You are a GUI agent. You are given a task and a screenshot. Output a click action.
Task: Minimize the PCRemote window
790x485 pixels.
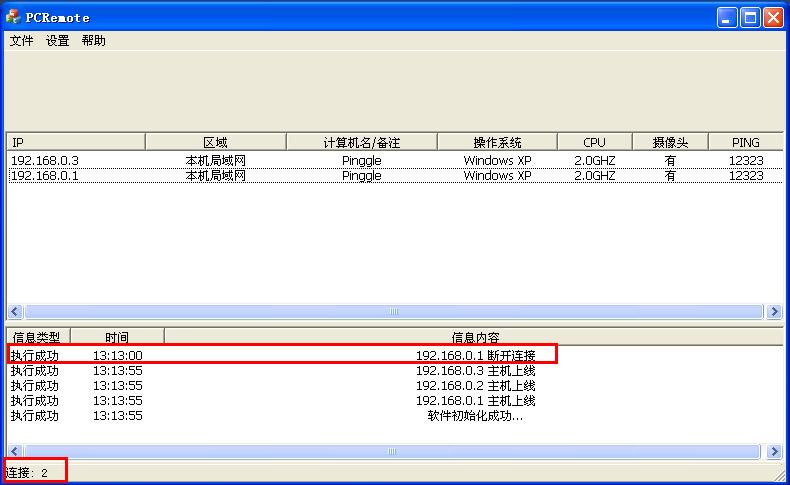point(727,18)
